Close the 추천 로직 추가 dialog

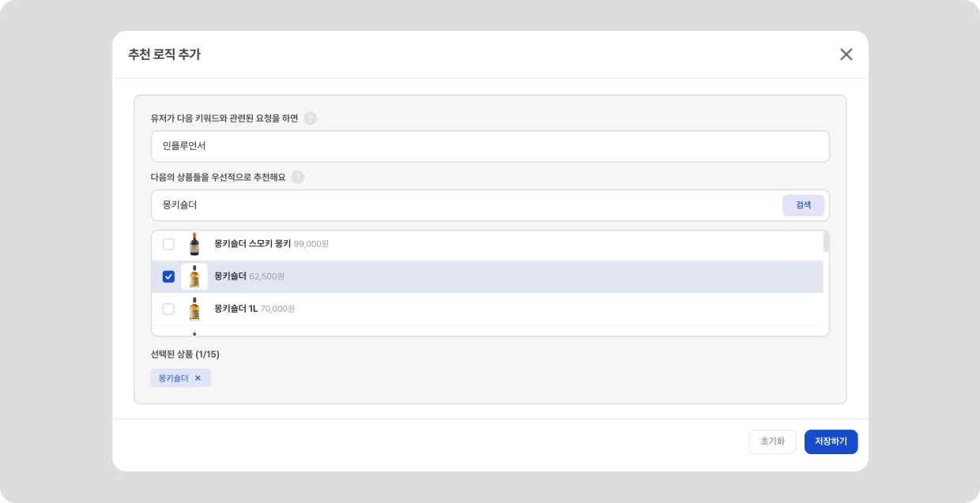click(x=846, y=54)
